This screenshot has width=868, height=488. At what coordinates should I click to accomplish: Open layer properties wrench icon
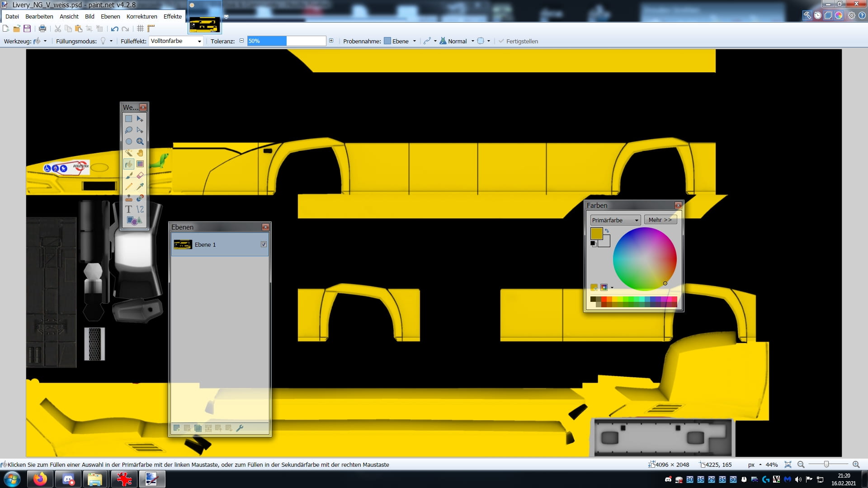(240, 428)
